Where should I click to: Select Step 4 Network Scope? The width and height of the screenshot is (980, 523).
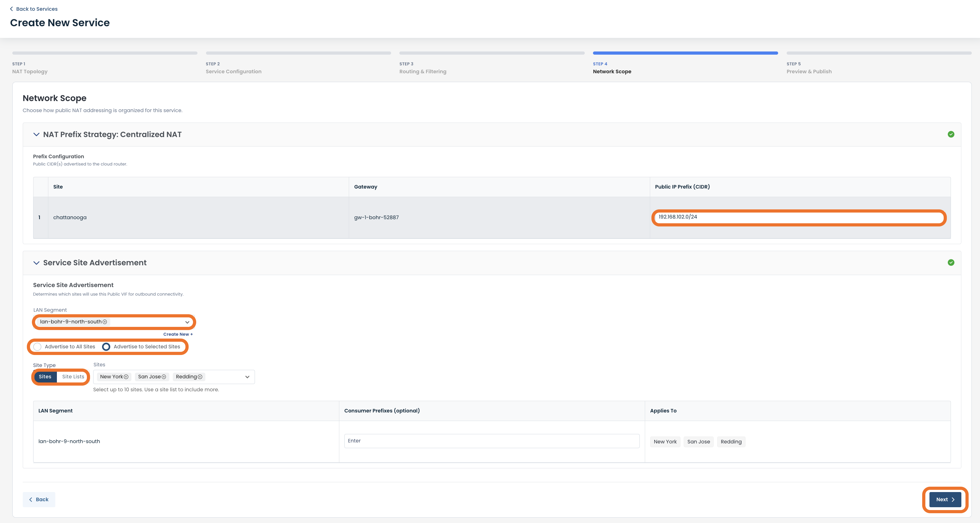click(685, 63)
